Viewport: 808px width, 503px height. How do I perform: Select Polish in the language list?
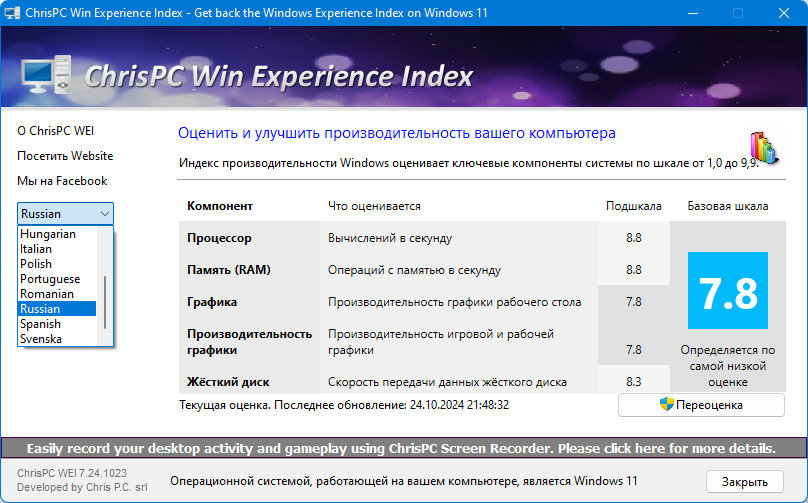click(57, 264)
